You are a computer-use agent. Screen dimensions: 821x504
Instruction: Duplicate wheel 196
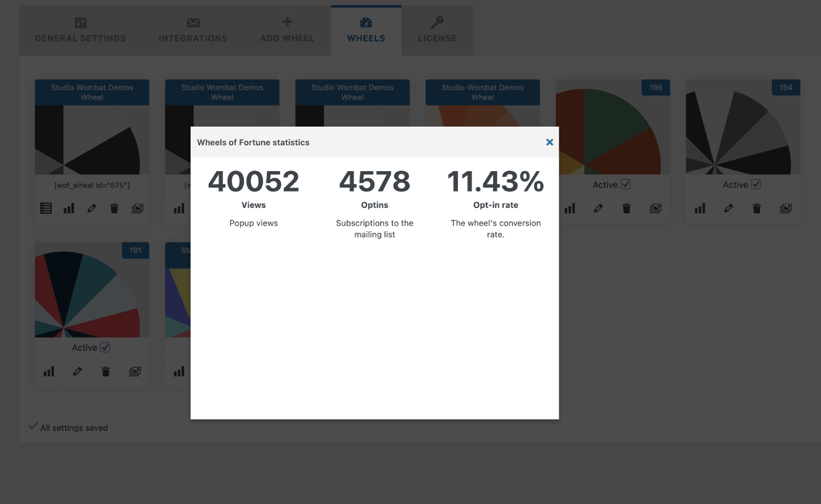pos(656,208)
